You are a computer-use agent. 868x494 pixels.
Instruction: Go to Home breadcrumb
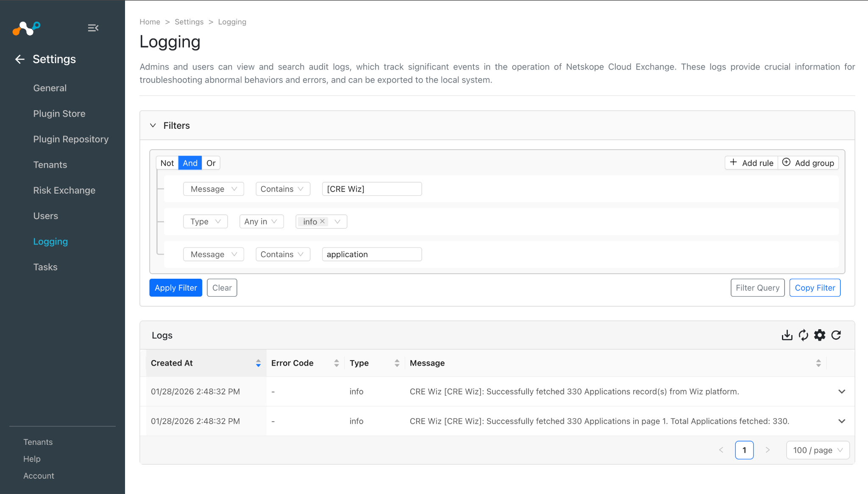coord(150,22)
